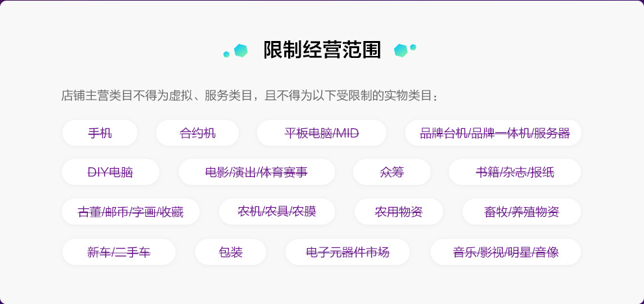Select the 品牌台机/品牌一体机/服务器 tag
644x304 pixels.
tap(494, 133)
